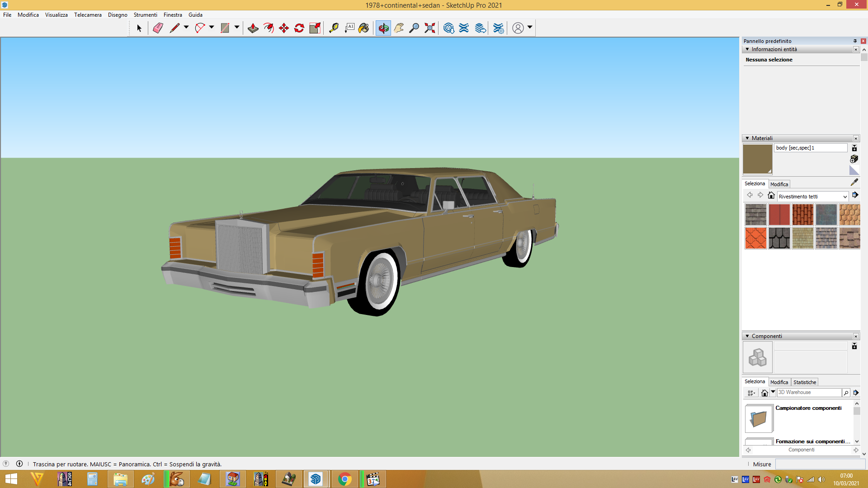Pick the red clay roof tile material
The height and width of the screenshot is (488, 868).
tap(802, 215)
